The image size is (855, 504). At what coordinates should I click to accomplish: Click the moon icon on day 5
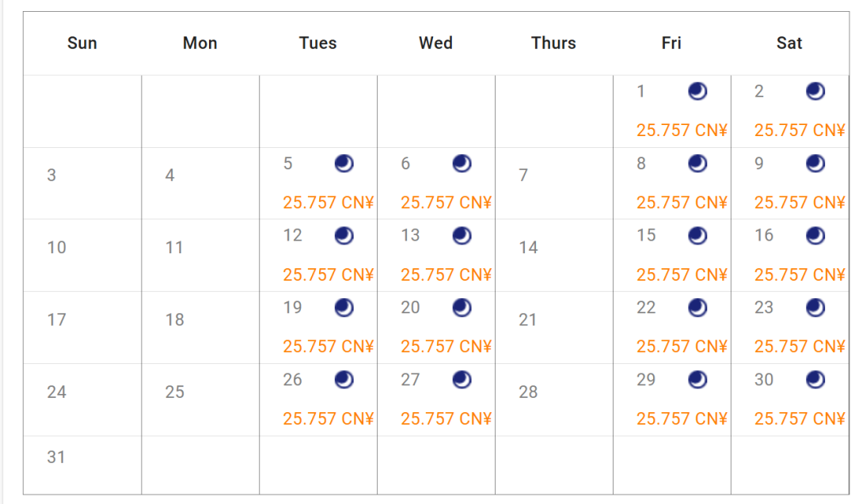coord(344,164)
